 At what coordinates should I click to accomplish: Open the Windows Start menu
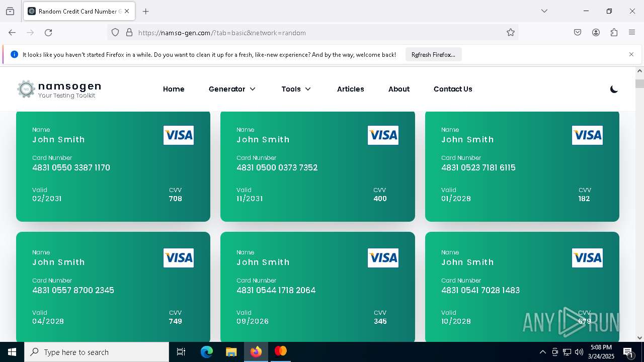(12, 352)
